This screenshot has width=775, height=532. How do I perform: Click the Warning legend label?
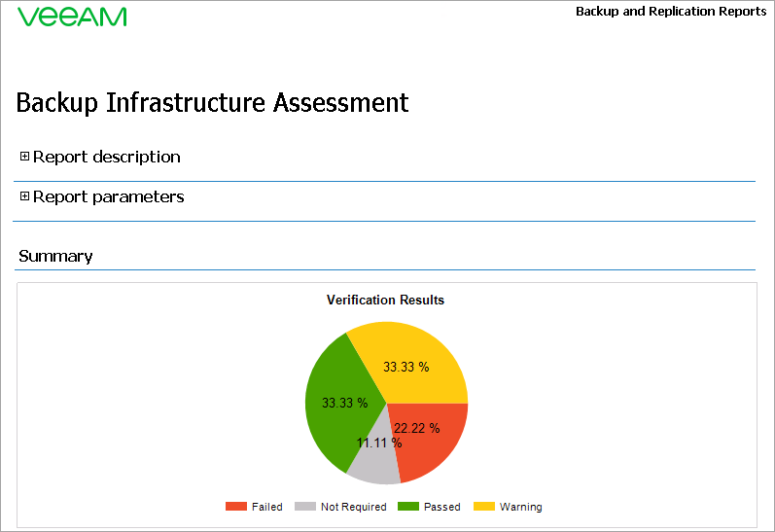521,507
